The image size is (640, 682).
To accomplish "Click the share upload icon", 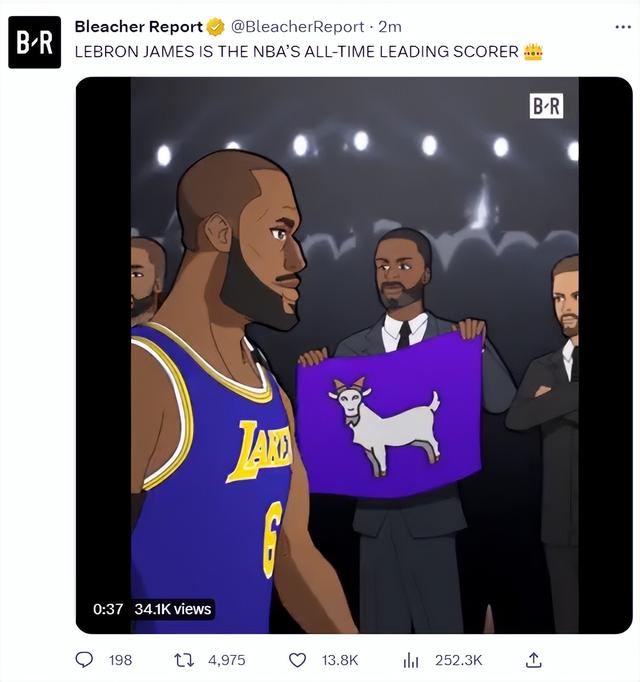I will coord(534,659).
